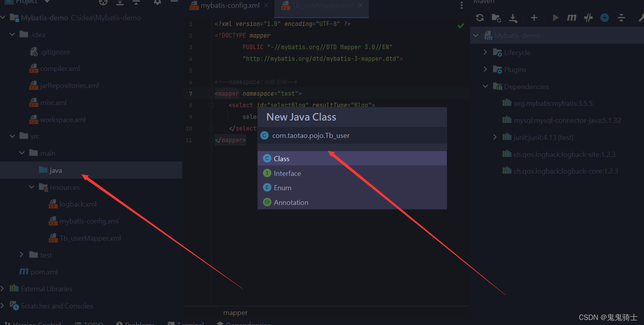Select the java source folder

tap(91, 170)
